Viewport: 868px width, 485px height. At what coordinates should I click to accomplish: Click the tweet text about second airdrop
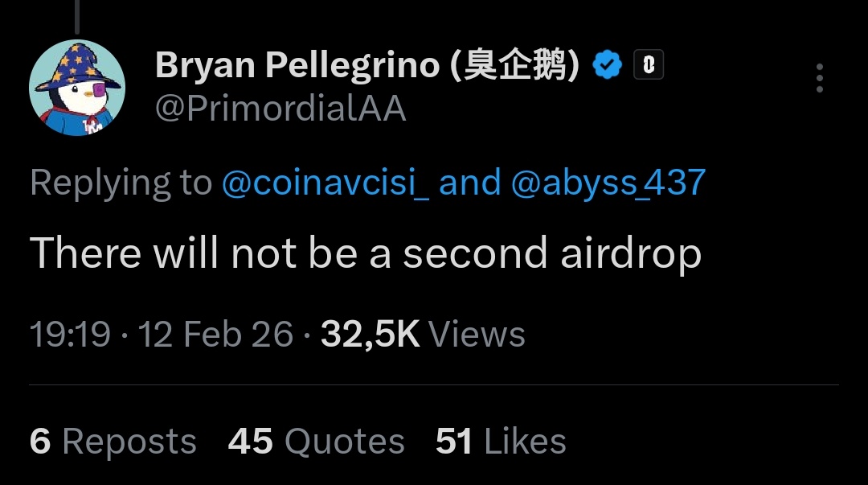coord(366,254)
